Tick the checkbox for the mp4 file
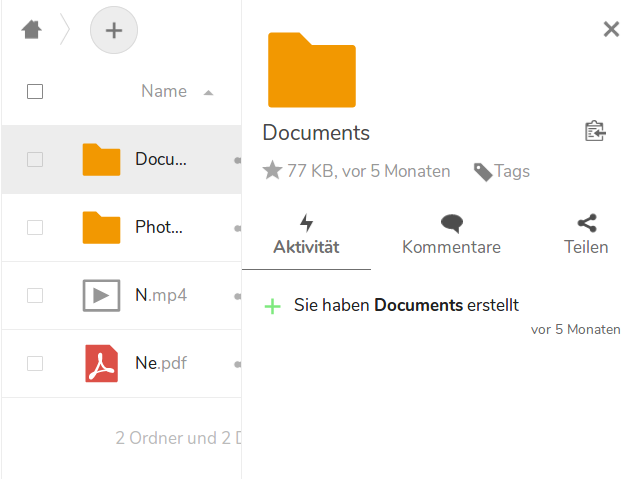This screenshot has width=641, height=479. point(35,295)
